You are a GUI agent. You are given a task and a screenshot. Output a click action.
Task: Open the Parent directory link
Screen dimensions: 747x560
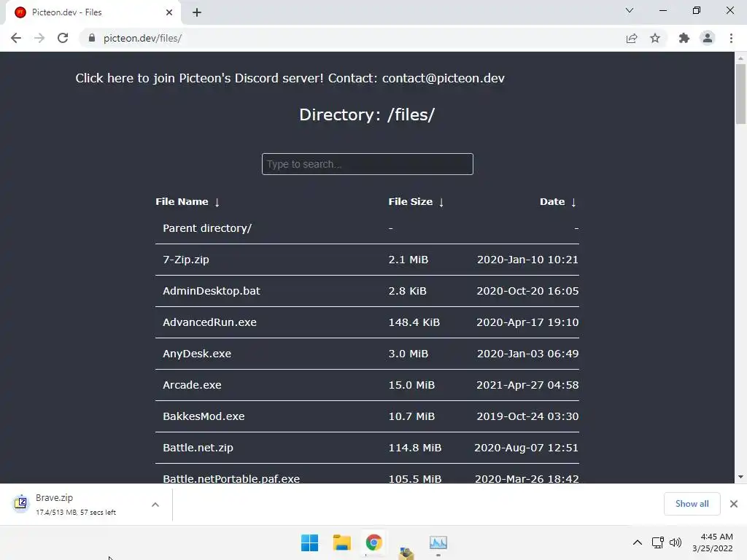pyautogui.click(x=207, y=228)
